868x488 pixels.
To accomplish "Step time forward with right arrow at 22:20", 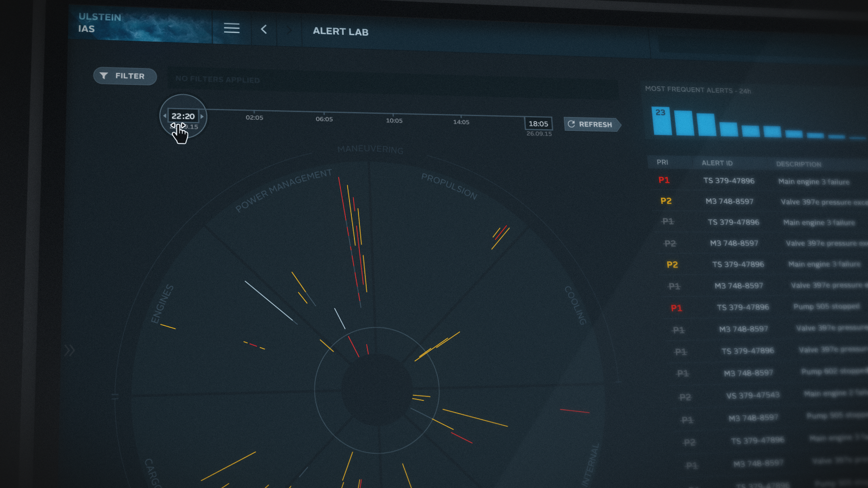I will tap(202, 117).
